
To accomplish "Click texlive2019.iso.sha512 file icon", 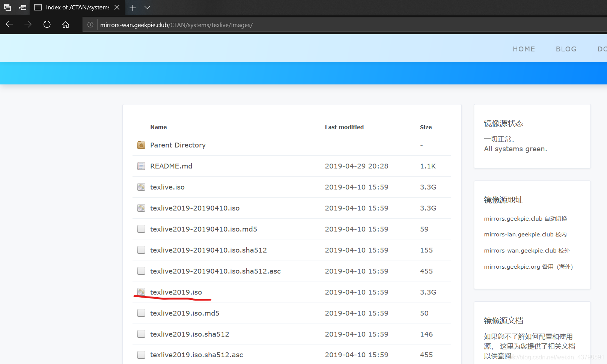I will (141, 334).
